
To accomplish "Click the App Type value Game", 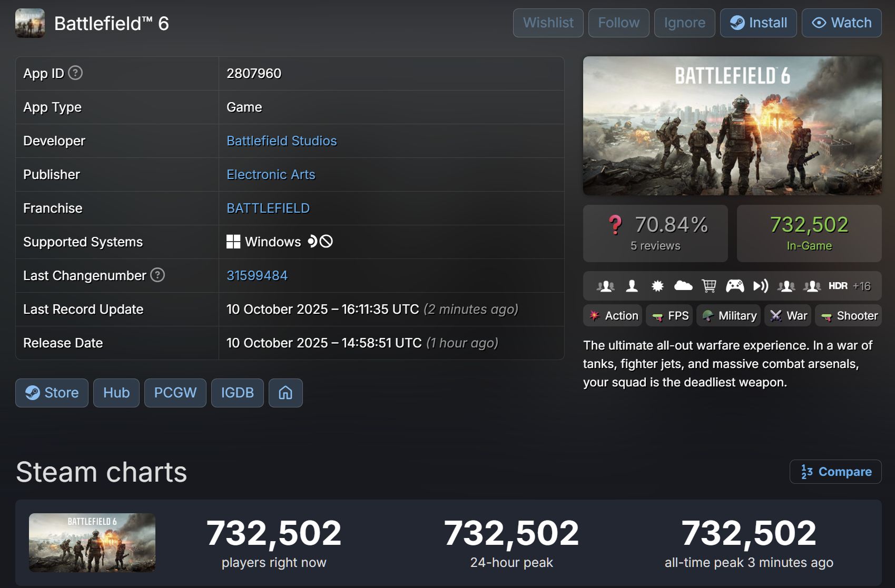I will point(244,107).
